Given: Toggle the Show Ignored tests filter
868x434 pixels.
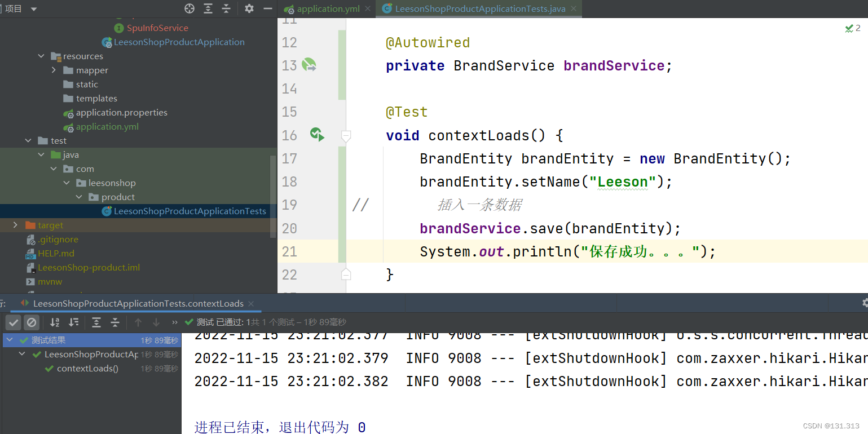Looking at the screenshot, I should pos(32,322).
